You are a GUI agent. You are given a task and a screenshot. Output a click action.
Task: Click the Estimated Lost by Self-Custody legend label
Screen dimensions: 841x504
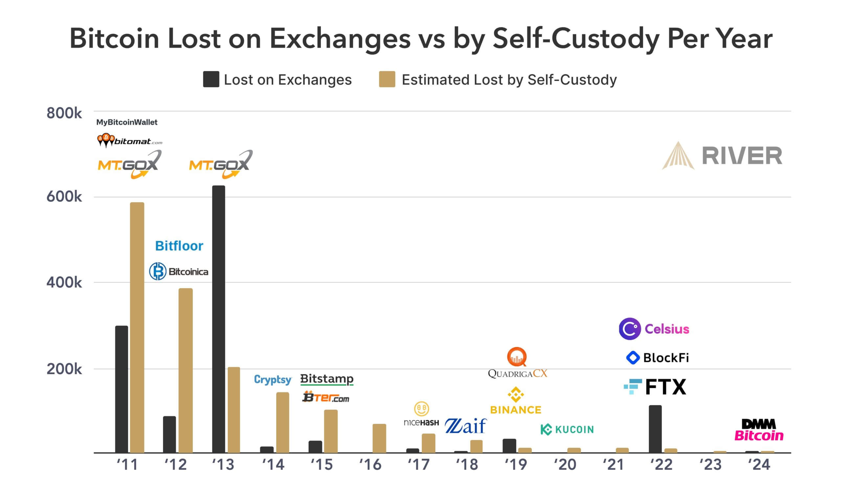[x=509, y=80]
